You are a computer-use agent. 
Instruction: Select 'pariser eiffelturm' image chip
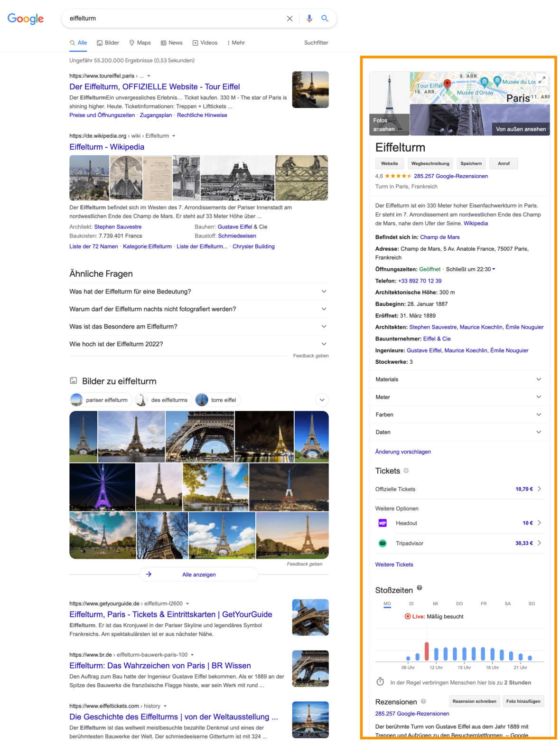[x=101, y=400]
